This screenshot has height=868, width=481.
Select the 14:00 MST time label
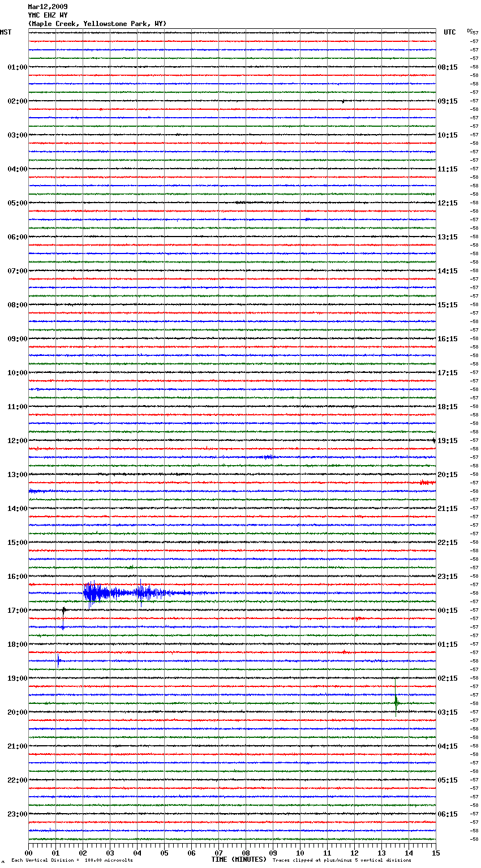click(x=18, y=509)
